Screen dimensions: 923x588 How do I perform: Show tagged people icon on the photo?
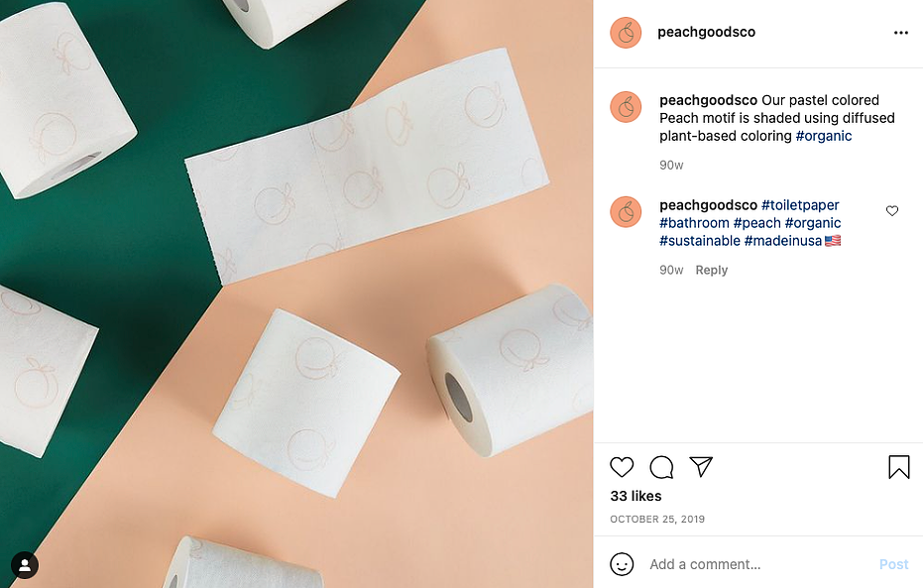(25, 565)
